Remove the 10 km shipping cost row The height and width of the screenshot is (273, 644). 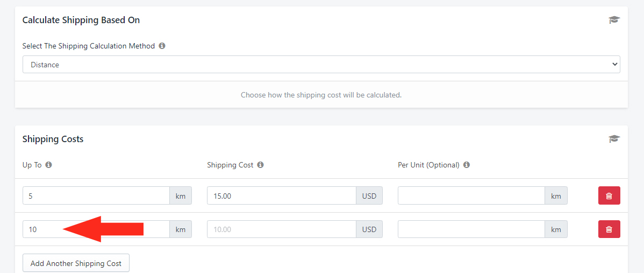[609, 229]
